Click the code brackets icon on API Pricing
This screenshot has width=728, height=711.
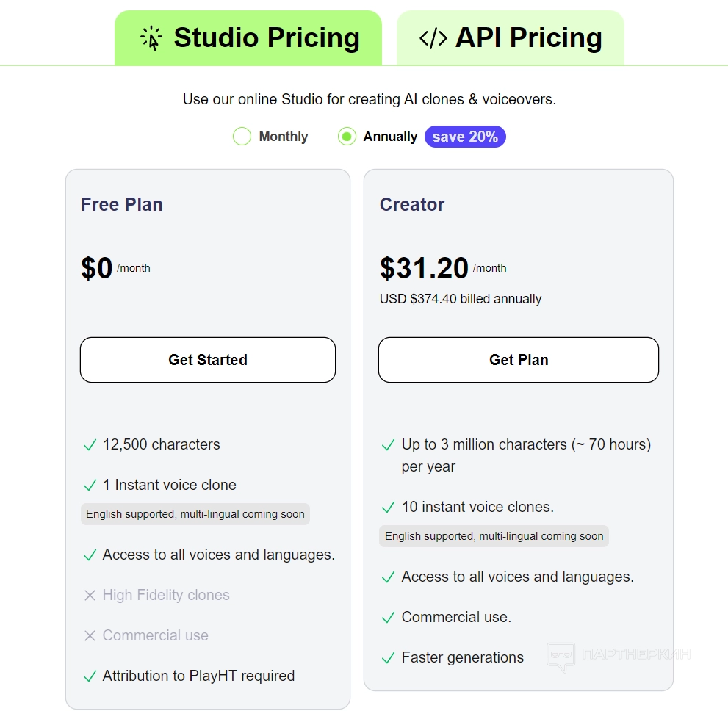click(433, 38)
